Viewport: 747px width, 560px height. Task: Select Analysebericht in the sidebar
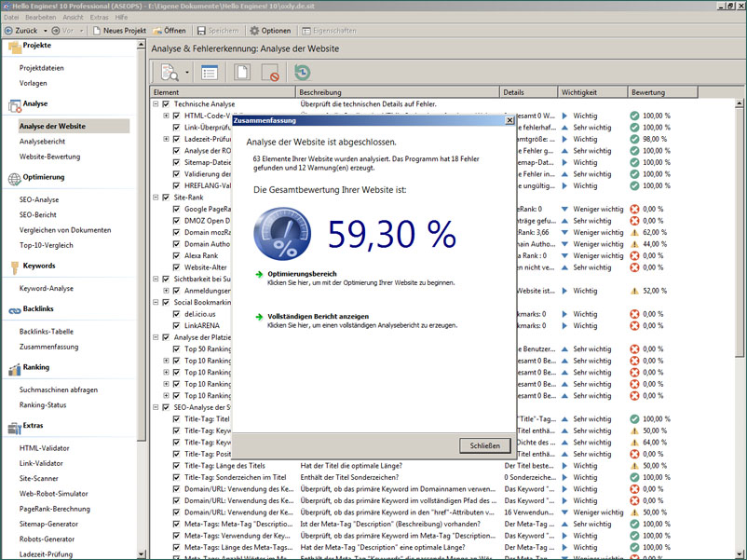pyautogui.click(x=44, y=142)
